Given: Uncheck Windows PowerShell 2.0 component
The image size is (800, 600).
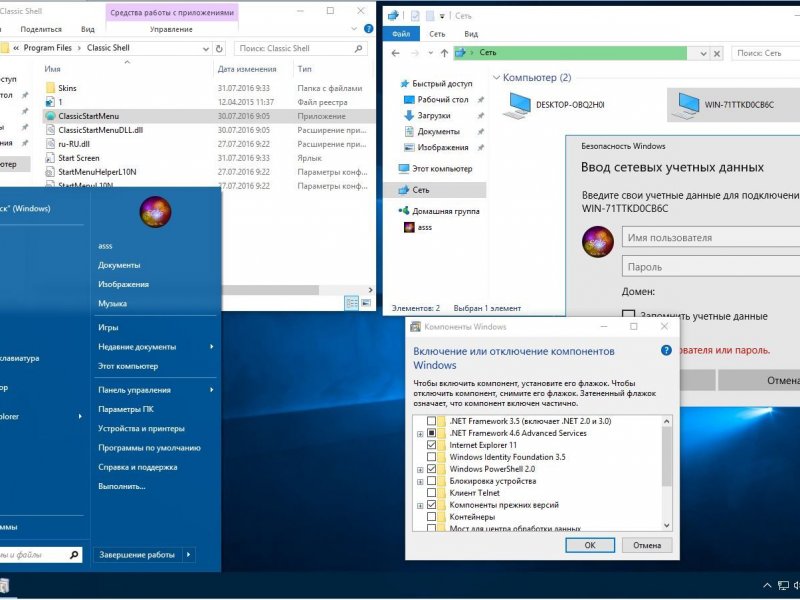Looking at the screenshot, I should tap(431, 469).
